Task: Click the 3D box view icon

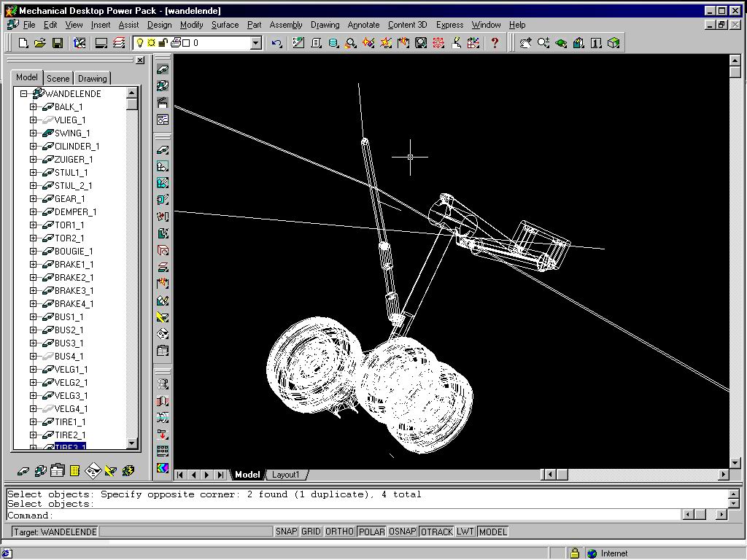Action: tap(614, 43)
